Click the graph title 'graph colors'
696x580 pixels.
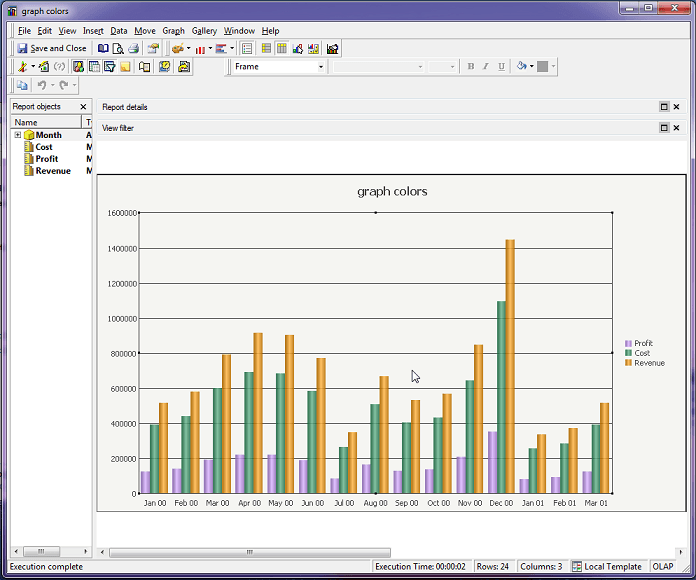click(392, 191)
